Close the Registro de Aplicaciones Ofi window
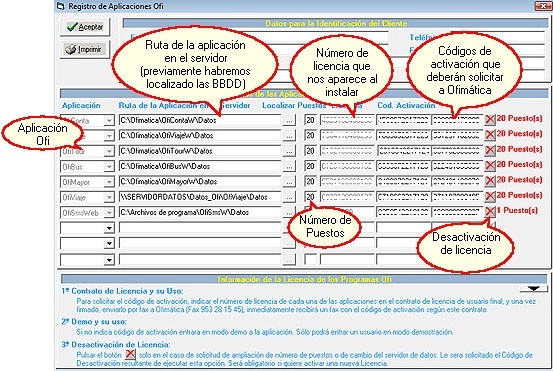Screen dimensions: 553x371 coord(543,6)
